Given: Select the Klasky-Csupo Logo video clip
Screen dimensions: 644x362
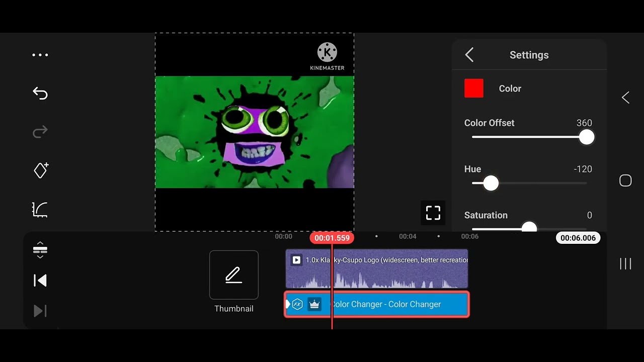Looking at the screenshot, I should [377, 268].
